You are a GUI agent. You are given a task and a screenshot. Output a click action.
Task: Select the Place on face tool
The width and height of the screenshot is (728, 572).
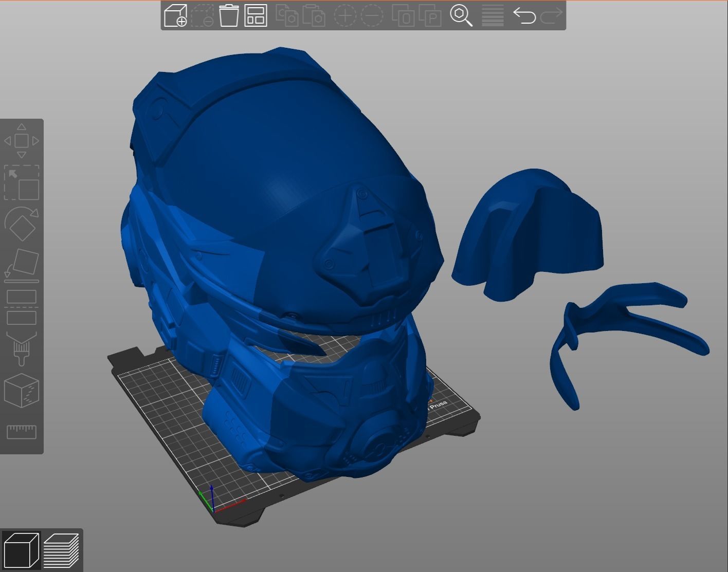tap(22, 266)
